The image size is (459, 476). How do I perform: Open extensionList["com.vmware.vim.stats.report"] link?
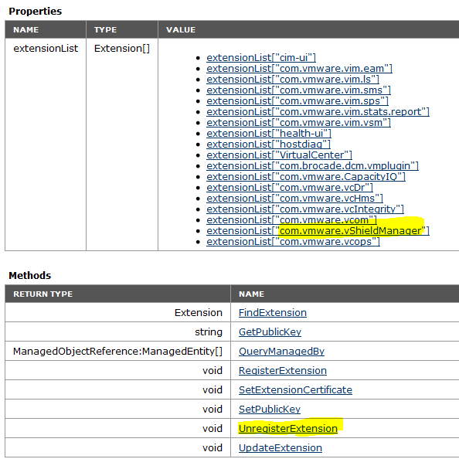[318, 112]
